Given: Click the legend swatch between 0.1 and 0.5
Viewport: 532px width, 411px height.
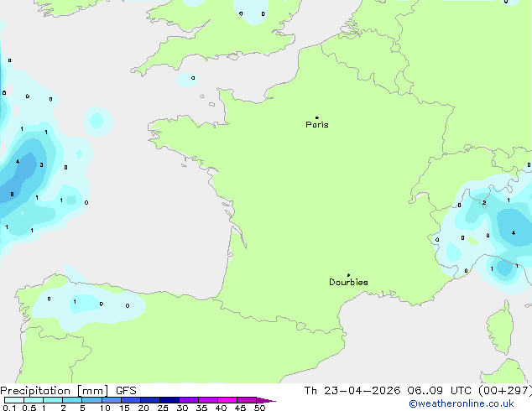Looking at the screenshot, I should [14, 400].
